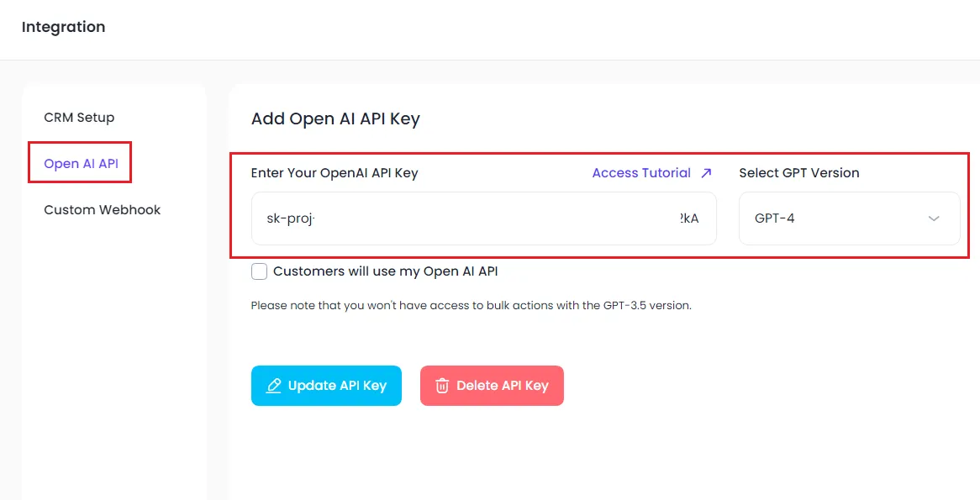980x500 pixels.
Task: Click the GPT-3.5 bulk actions note
Action: click(x=472, y=306)
